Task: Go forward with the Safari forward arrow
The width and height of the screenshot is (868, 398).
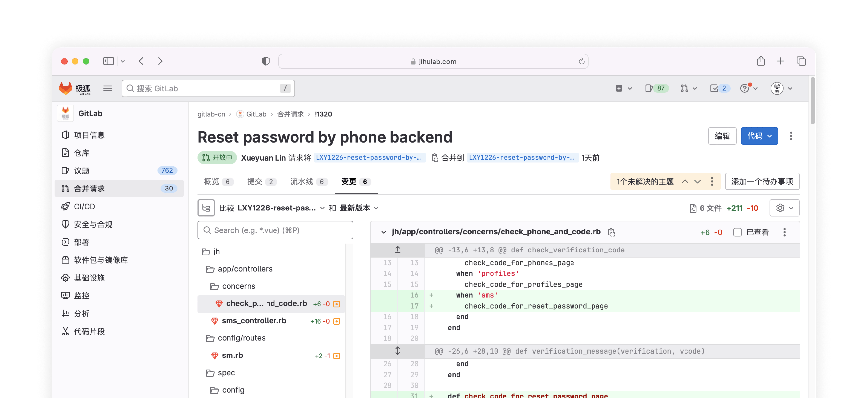Action: click(160, 61)
